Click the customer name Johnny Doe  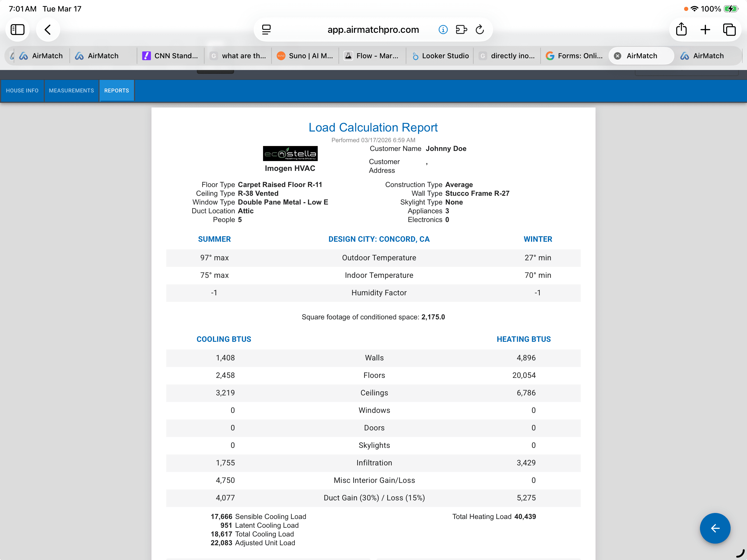[446, 148]
